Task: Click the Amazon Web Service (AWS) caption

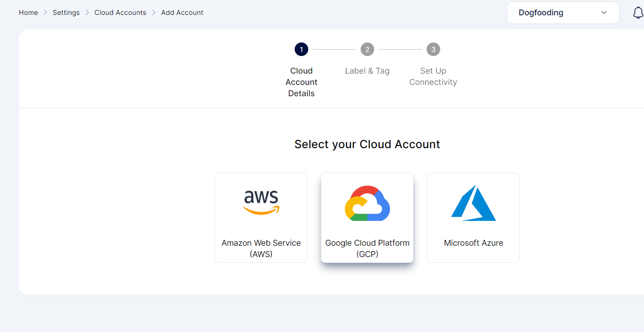Action: point(261,248)
